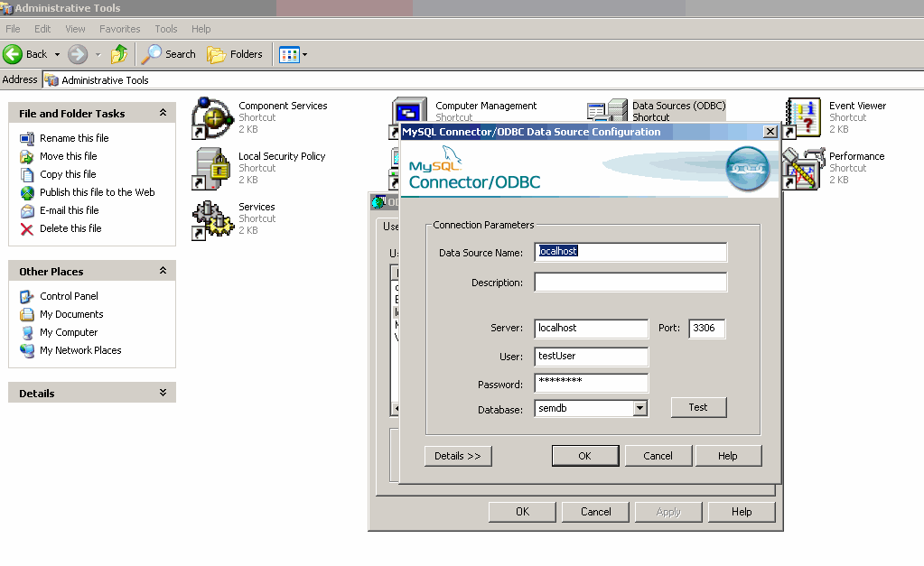Open Forward history dropdown arrow
The height and width of the screenshot is (566, 924).
(98, 55)
